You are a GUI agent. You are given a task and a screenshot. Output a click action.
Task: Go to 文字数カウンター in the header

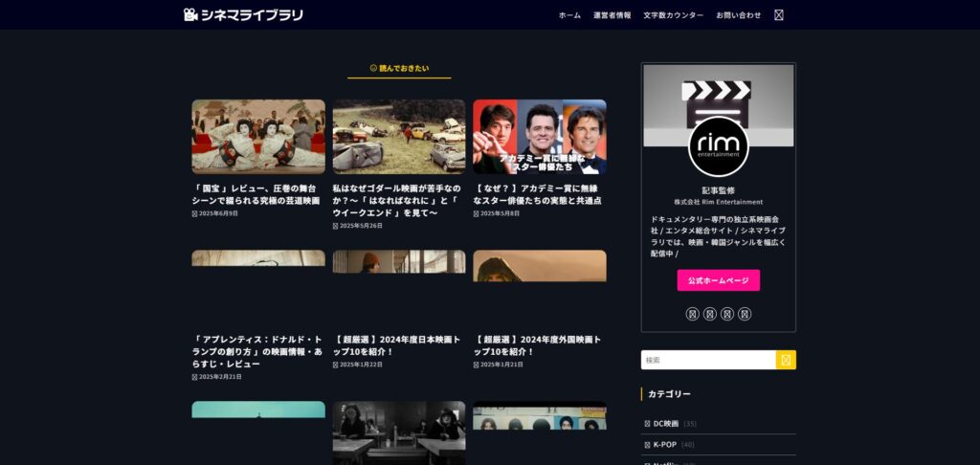[x=673, y=15]
